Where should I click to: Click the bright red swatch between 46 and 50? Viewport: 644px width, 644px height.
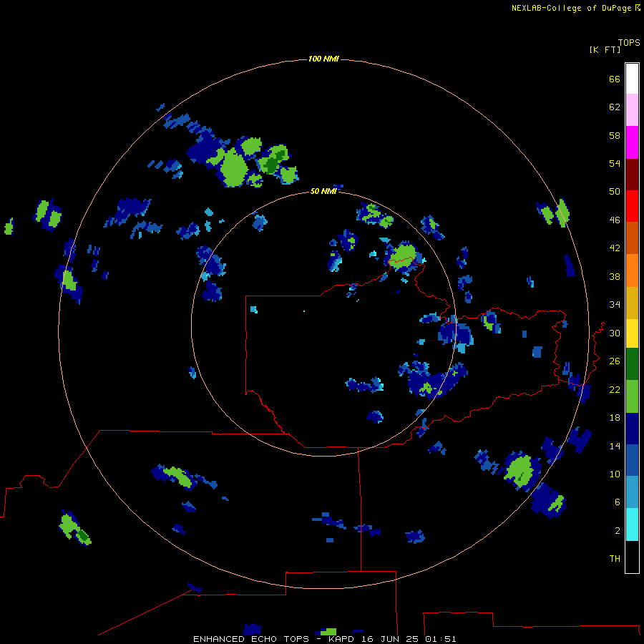632,206
